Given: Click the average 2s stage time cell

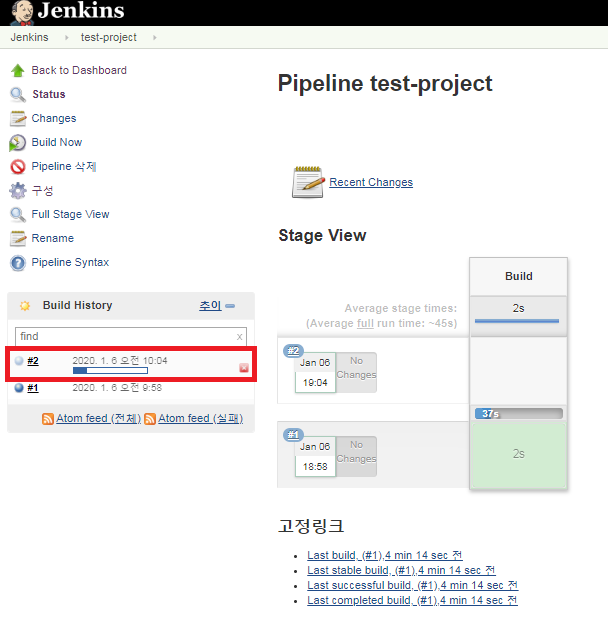Looking at the screenshot, I should [x=519, y=315].
